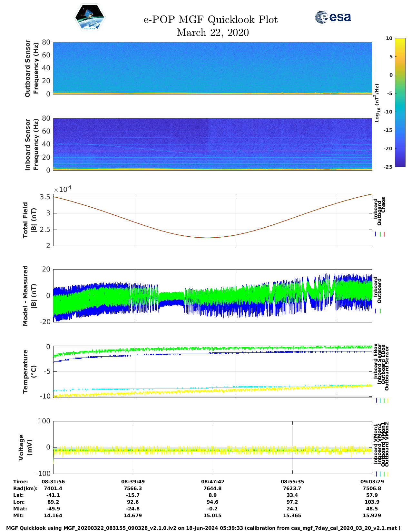Click the Log10 (nT²/Hz) colorbar label
This screenshot has height=532, width=411.
tap(377, 103)
